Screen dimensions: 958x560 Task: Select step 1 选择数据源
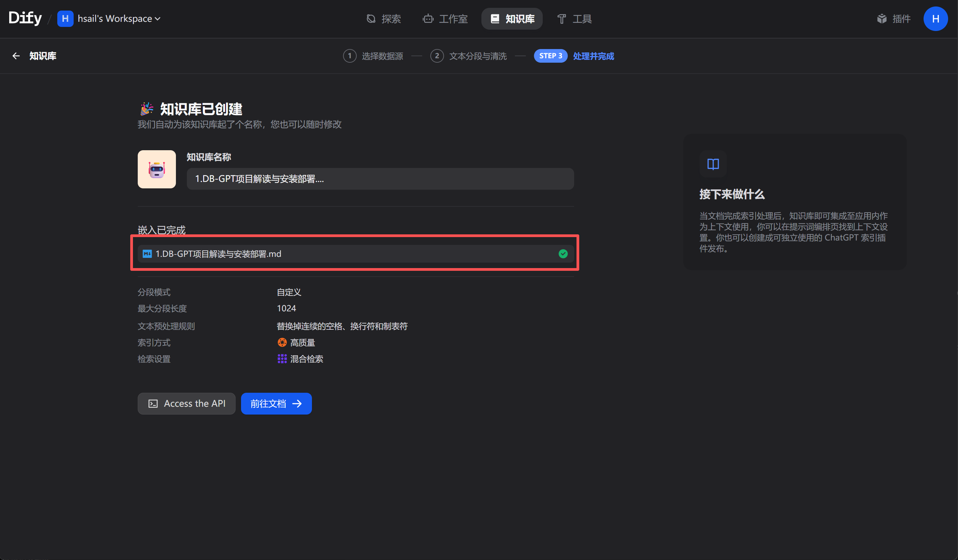[373, 56]
